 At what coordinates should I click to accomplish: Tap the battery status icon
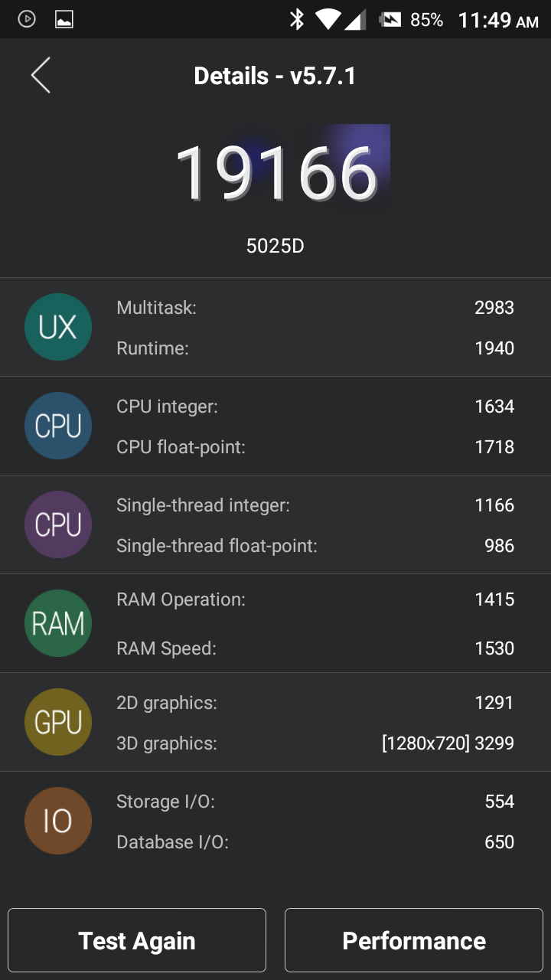pos(391,20)
